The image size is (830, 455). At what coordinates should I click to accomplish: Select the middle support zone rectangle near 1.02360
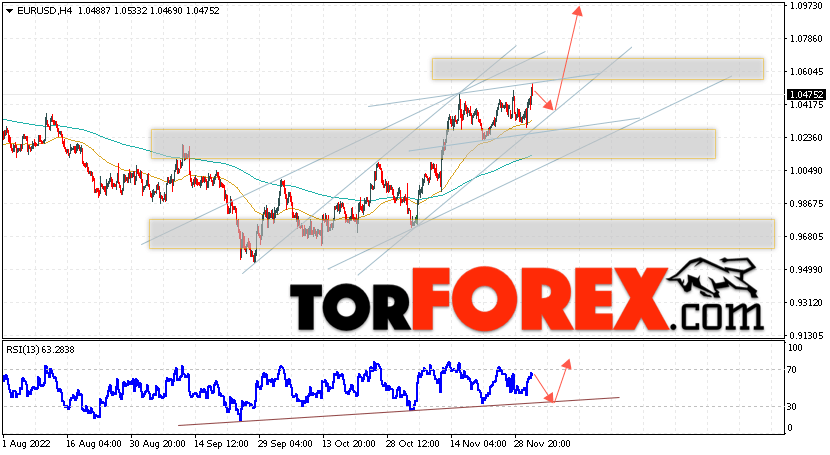click(433, 144)
